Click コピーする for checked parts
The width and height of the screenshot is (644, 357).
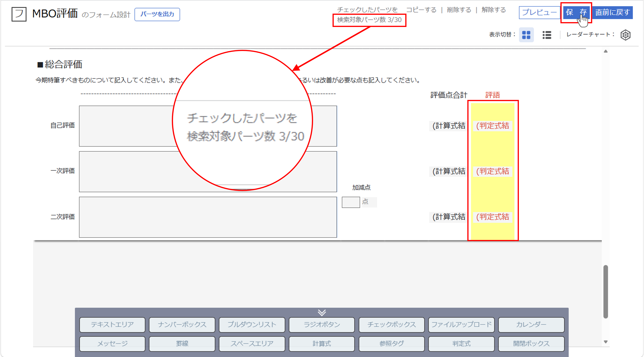[x=421, y=10]
